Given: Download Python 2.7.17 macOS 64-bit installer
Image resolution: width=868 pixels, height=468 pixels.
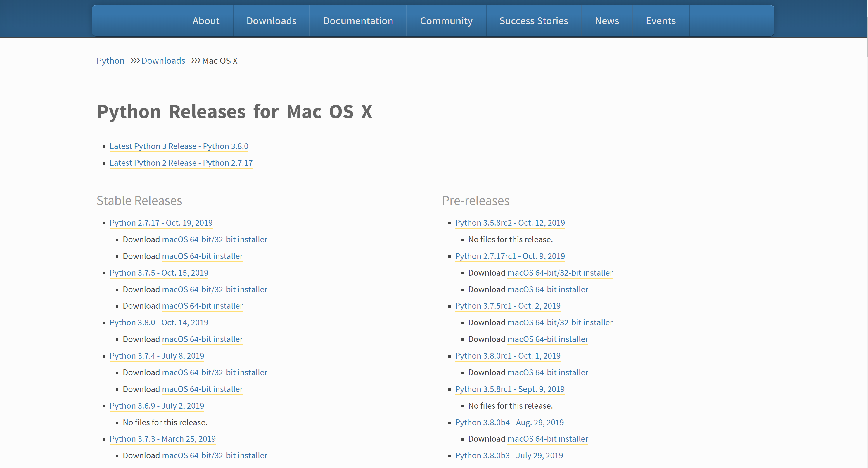Looking at the screenshot, I should click(x=202, y=256).
